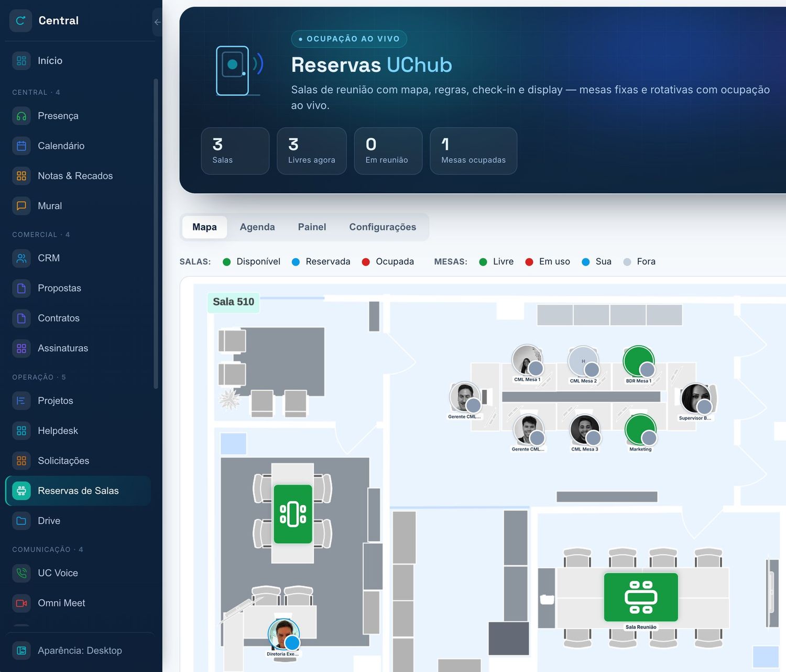786x672 pixels.
Task: Open the CRM people icon
Action: pyautogui.click(x=21, y=258)
